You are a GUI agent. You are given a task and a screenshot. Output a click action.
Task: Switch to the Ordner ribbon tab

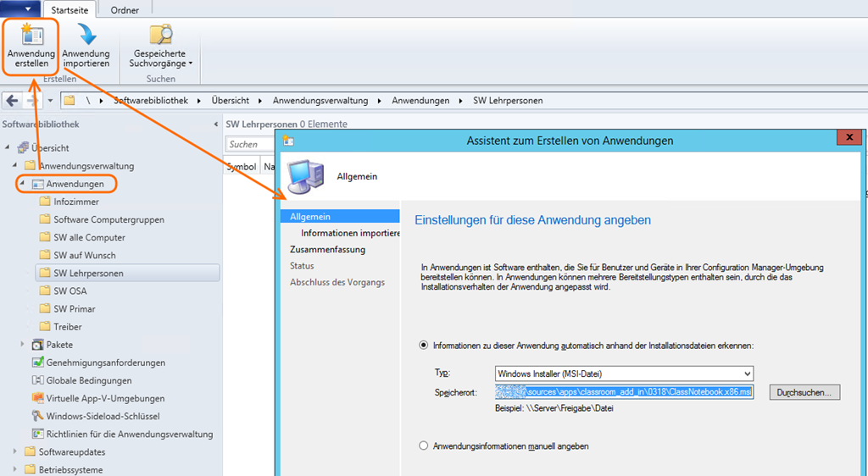(125, 10)
